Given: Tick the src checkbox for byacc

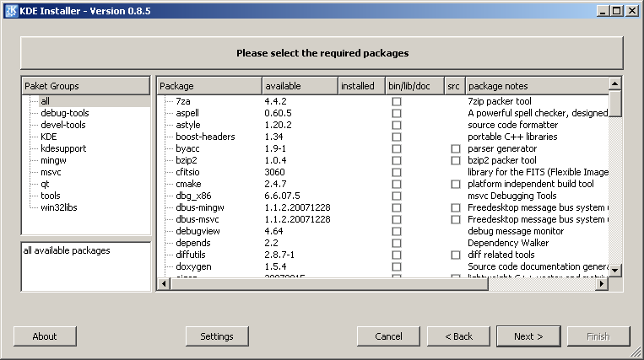Looking at the screenshot, I should pyautogui.click(x=456, y=149).
